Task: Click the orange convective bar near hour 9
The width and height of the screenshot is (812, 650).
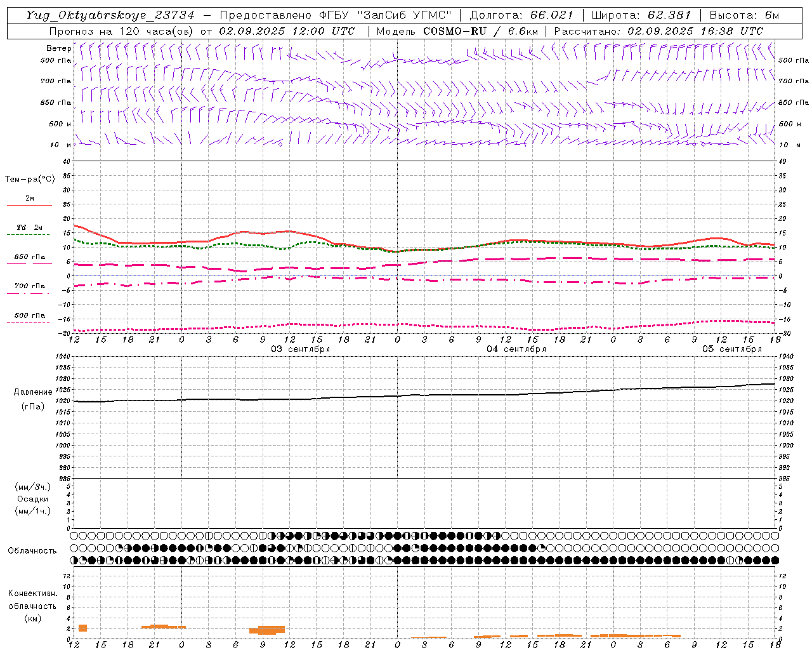Action: tap(267, 630)
